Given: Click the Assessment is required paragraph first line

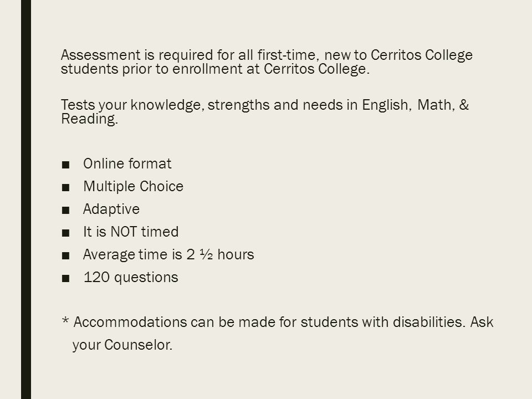Looking at the screenshot, I should coord(267,55).
